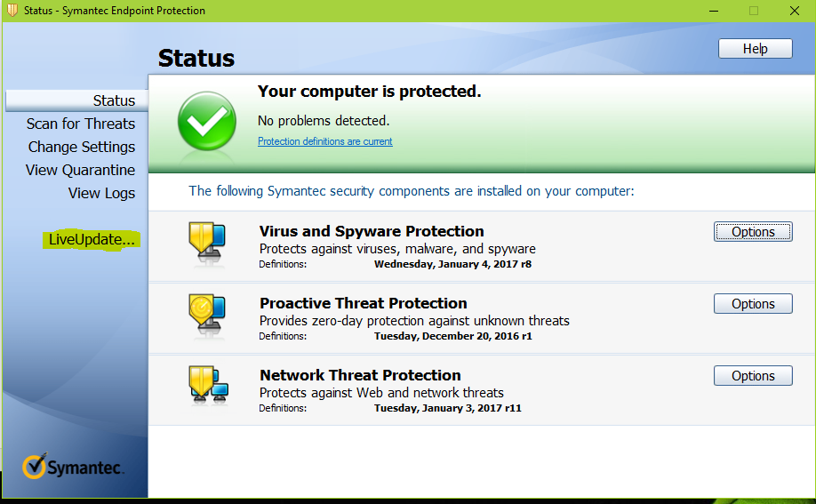
Task: Run LiveUpdate from the sidebar
Action: coord(92,239)
